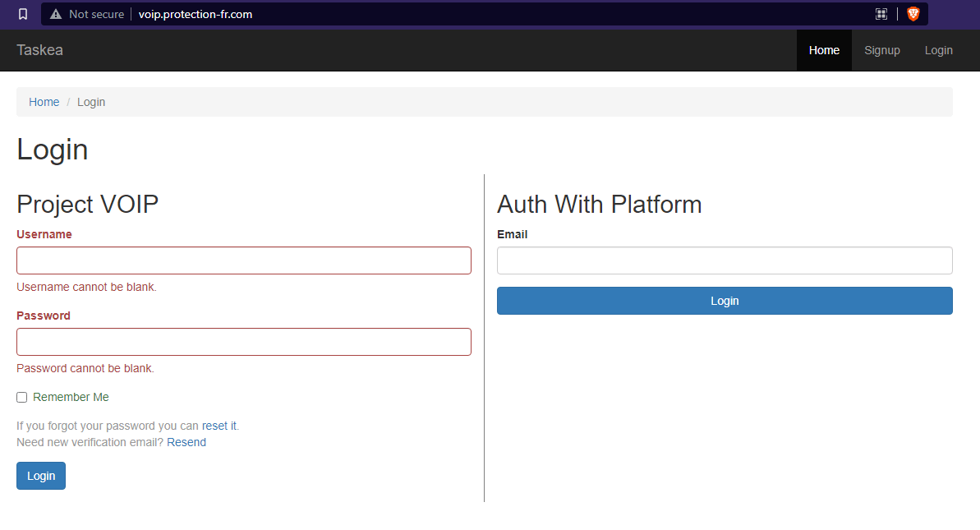Select Home in the top navigation bar

[x=824, y=50]
